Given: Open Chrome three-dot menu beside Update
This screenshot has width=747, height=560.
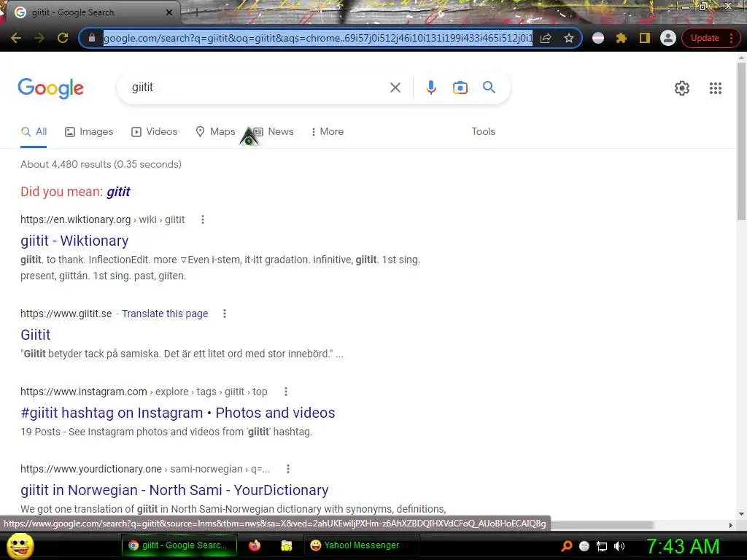Looking at the screenshot, I should (x=731, y=38).
